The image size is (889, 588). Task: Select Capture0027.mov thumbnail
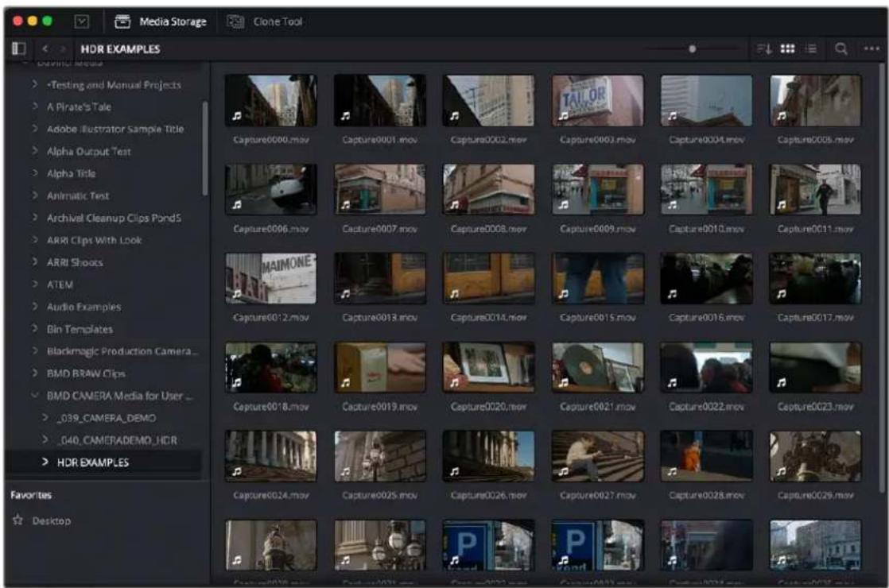(x=598, y=457)
